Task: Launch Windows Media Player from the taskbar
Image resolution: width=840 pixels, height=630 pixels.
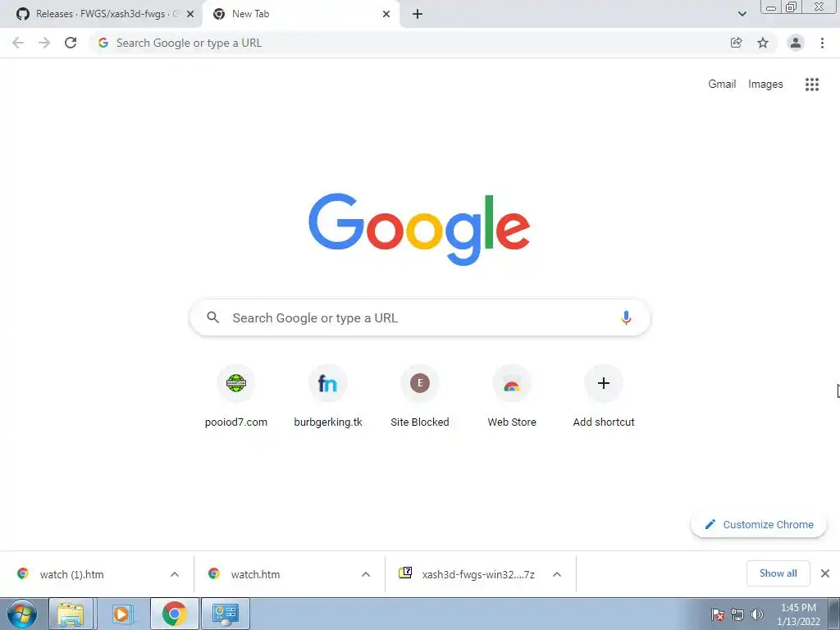Action: [x=122, y=614]
